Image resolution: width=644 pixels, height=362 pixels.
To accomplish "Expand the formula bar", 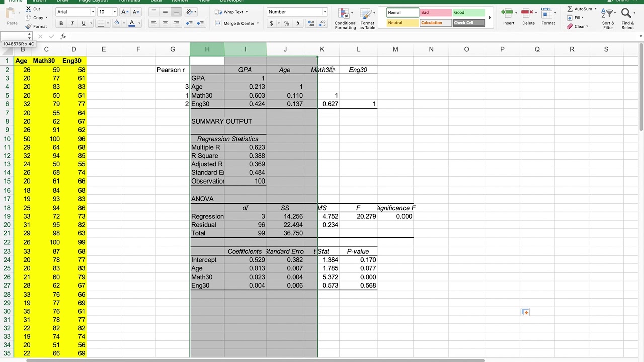I will tap(640, 36).
